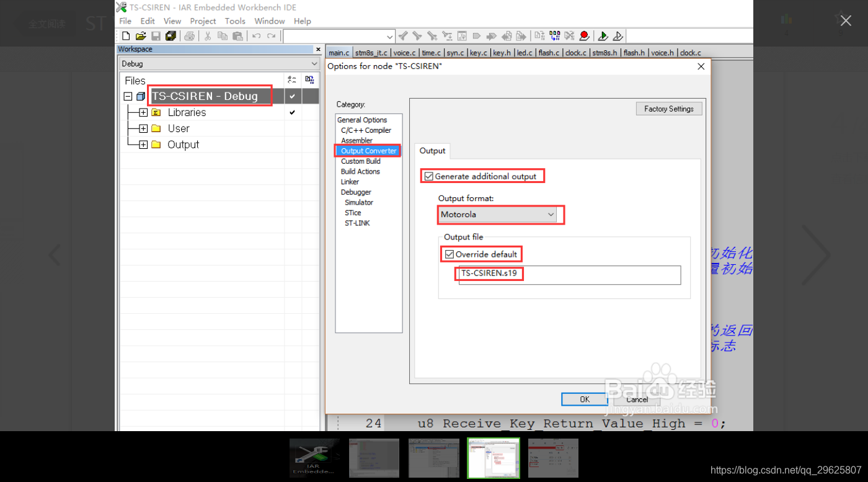Switch to the stm8s_it.c tab
Screen dimensions: 868x482
(x=371, y=53)
